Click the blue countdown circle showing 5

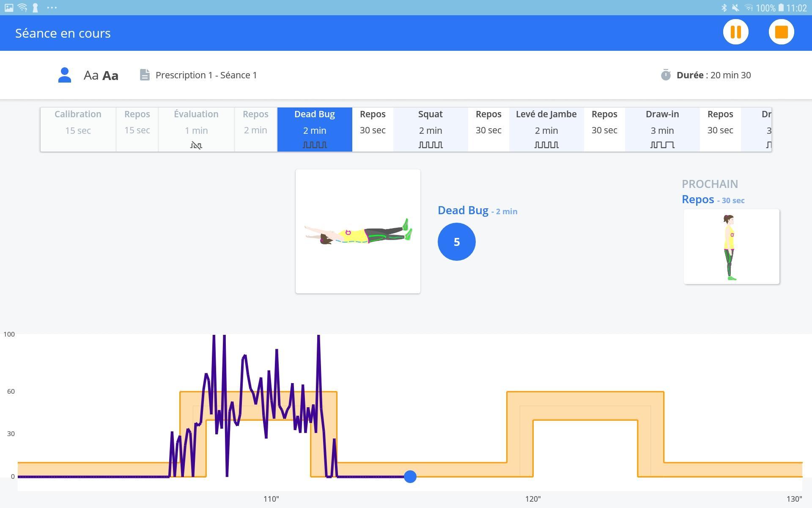pos(456,242)
